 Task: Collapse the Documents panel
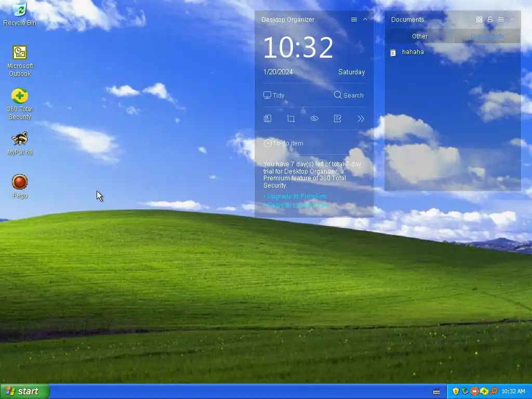click(x=512, y=20)
